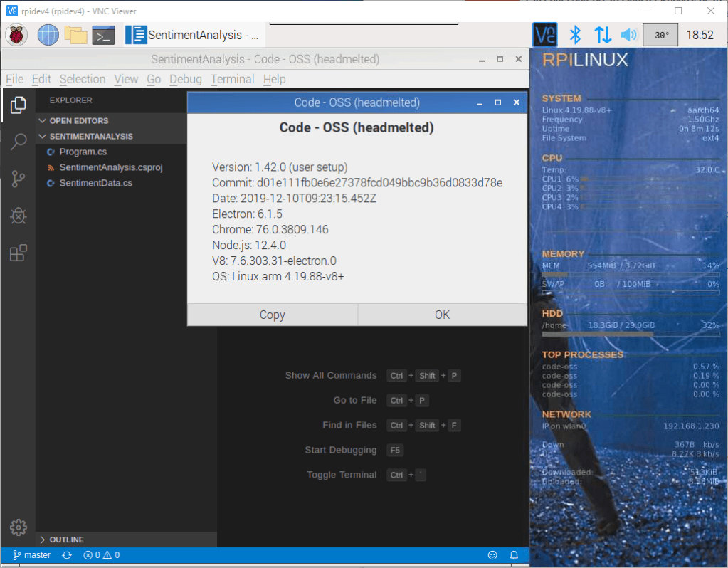Screen dimensions: 728x568
Task: Open the Terminal menu
Action: 232,79
